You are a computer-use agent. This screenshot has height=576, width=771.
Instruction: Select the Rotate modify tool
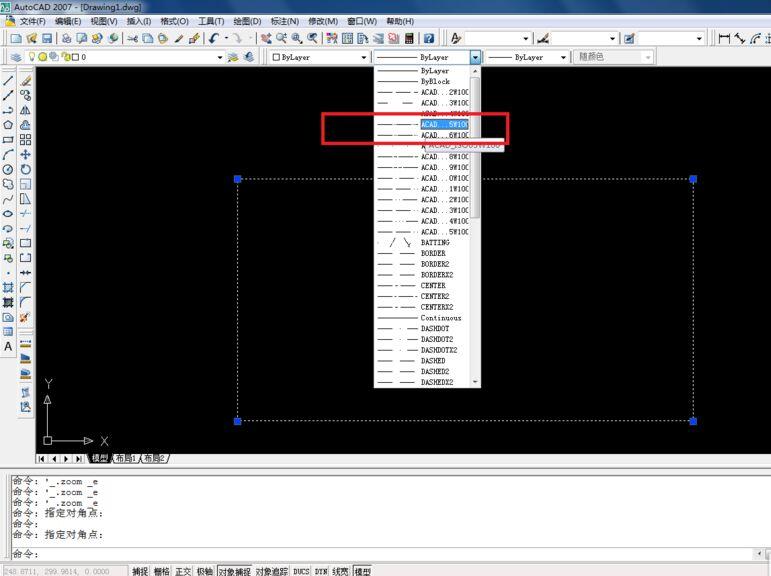point(26,169)
